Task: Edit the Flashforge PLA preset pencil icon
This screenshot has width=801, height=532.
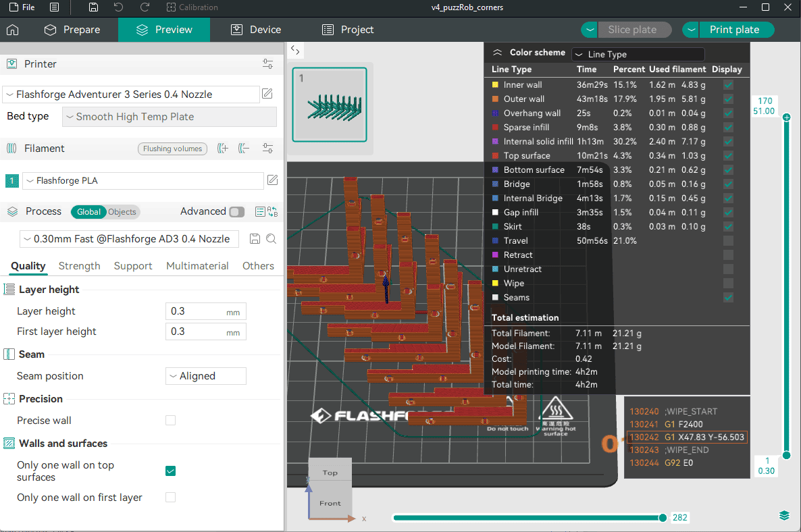Action: point(273,180)
